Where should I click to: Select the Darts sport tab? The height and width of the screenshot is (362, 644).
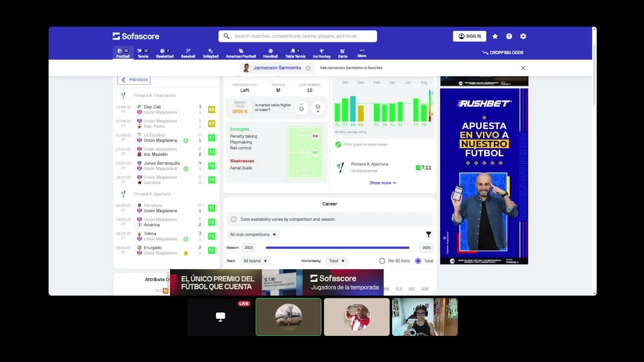pos(343,53)
